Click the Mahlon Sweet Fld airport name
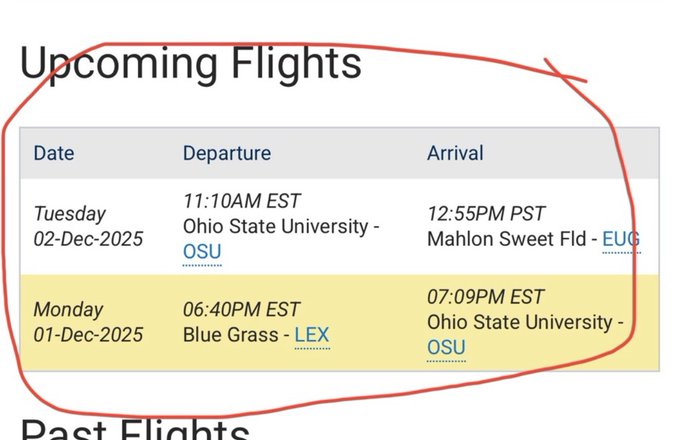 point(507,239)
